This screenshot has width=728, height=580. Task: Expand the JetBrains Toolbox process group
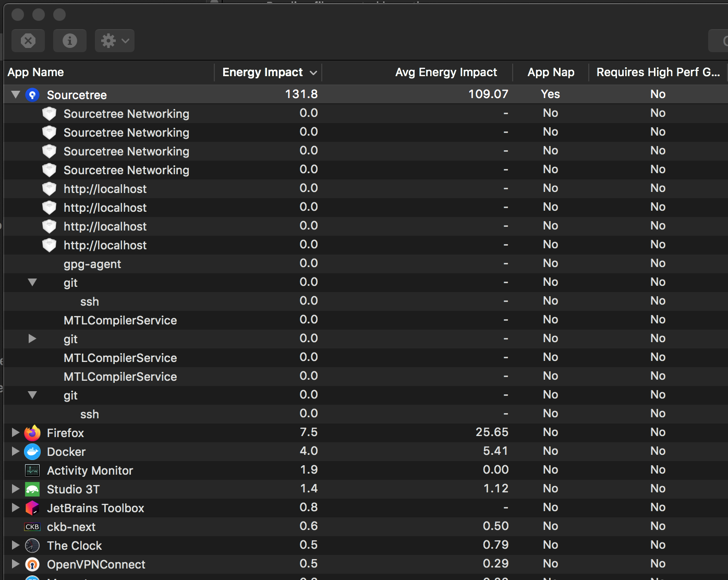click(x=16, y=507)
